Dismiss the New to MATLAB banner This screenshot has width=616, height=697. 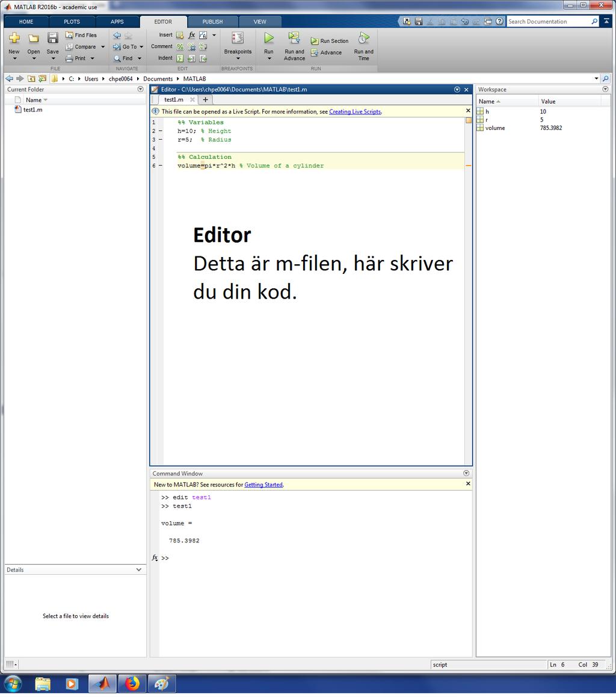468,484
